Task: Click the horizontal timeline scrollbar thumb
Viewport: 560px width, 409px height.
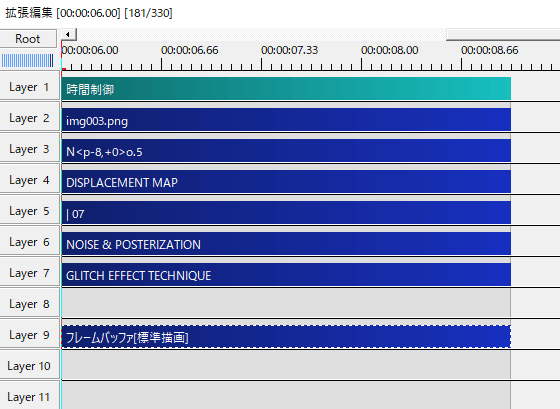Action: point(503,35)
